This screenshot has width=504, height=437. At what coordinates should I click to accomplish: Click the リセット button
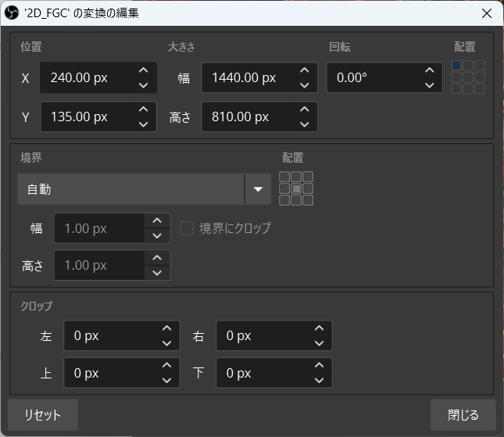coord(43,415)
